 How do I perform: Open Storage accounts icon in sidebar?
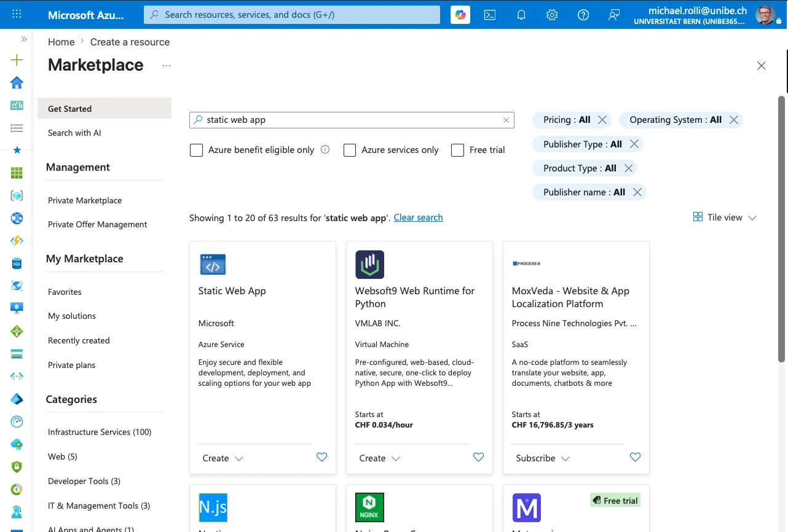pos(17,354)
